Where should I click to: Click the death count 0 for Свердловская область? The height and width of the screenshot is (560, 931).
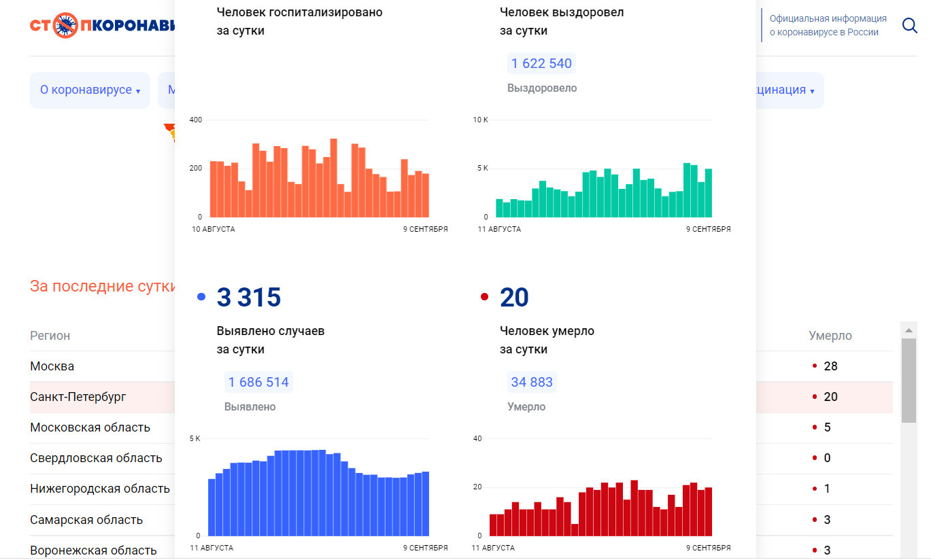[827, 458]
